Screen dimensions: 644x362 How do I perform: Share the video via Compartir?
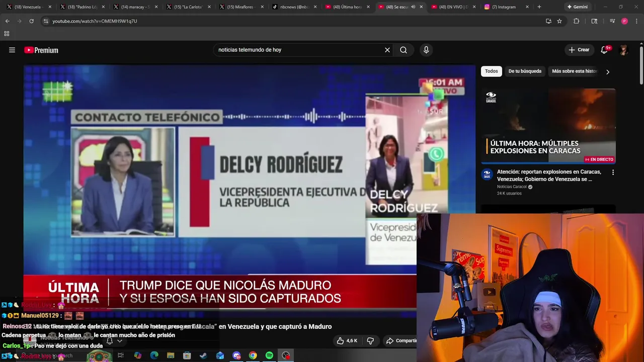(401, 341)
